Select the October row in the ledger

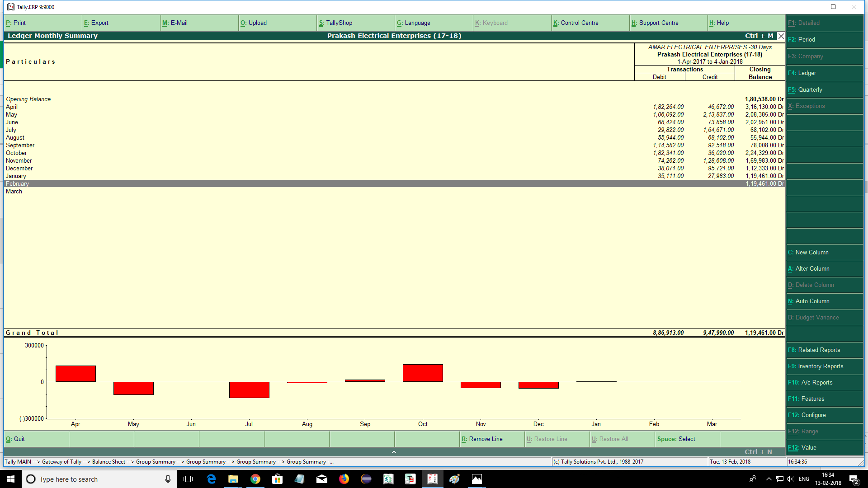coord(17,153)
